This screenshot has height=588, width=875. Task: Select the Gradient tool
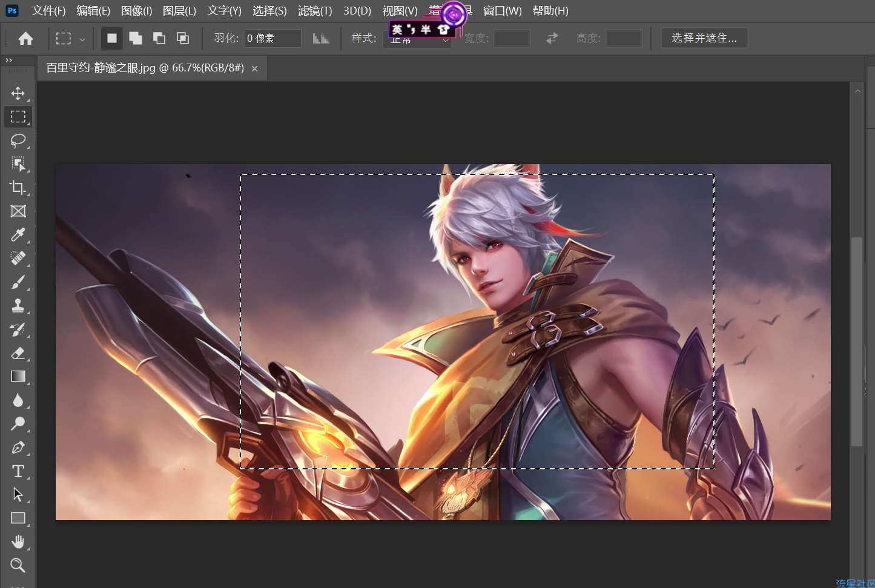tap(18, 377)
